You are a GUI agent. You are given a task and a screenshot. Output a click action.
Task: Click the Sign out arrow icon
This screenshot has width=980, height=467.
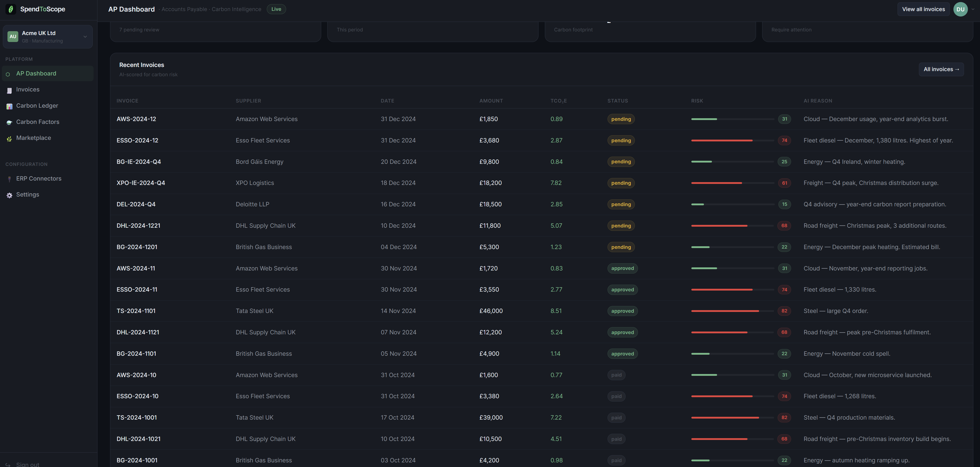point(8,465)
